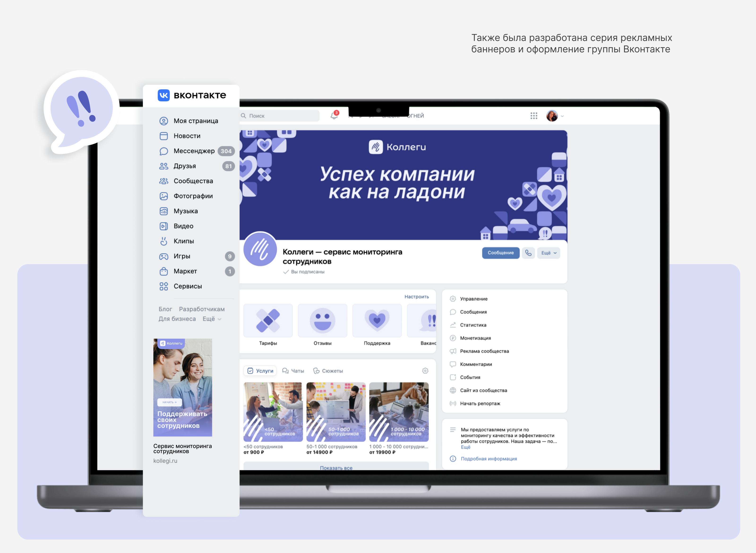This screenshot has width=756, height=553.
Task: Click the Настроить link
Action: coord(416,297)
